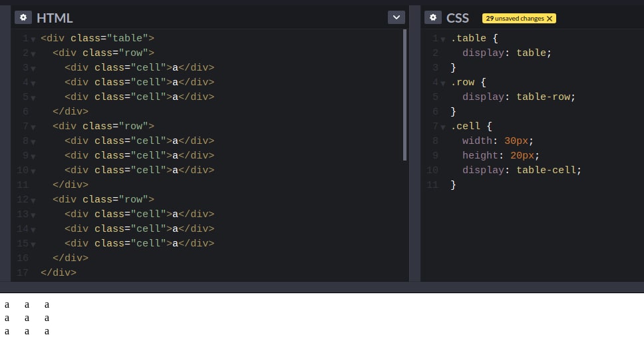Collapse HTML line 3 cell fold arrow
This screenshot has width=644, height=363.
pyautogui.click(x=33, y=69)
